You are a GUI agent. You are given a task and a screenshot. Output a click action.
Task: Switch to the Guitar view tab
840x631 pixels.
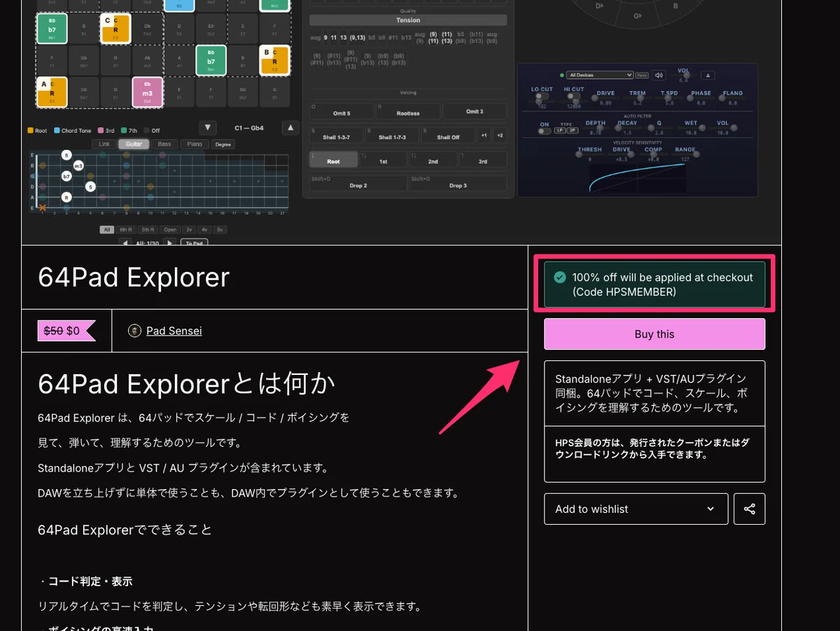point(134,144)
